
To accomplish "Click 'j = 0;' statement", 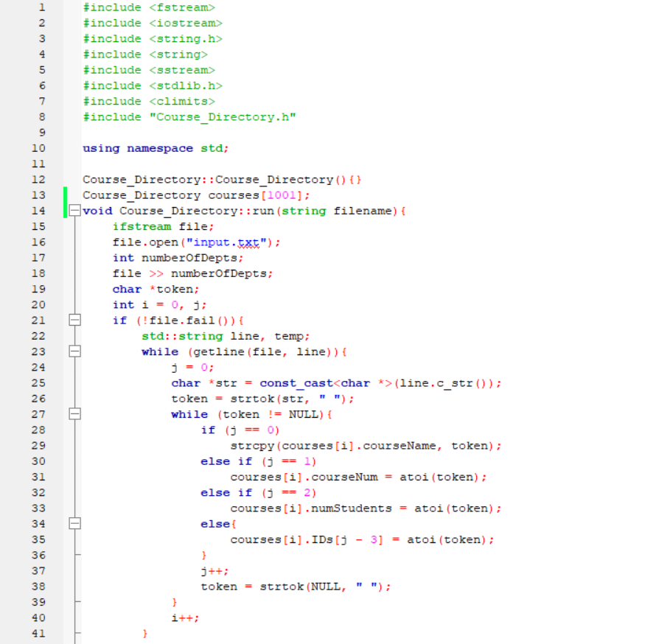I will (192, 368).
